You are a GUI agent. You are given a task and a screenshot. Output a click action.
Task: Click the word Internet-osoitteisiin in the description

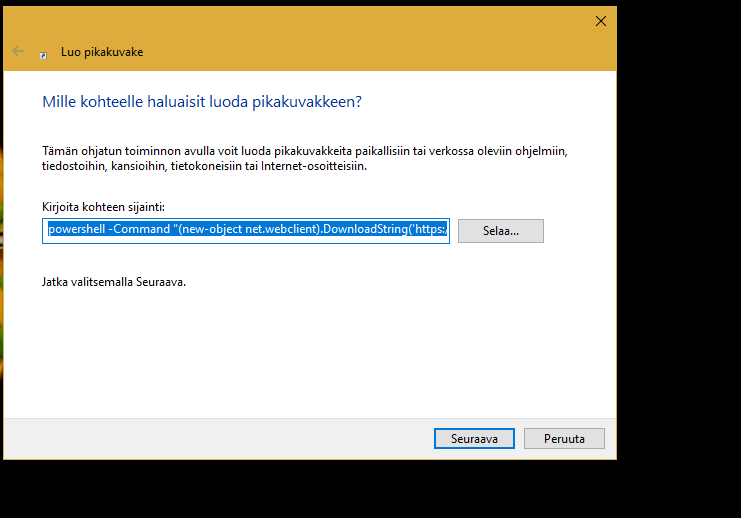(314, 166)
